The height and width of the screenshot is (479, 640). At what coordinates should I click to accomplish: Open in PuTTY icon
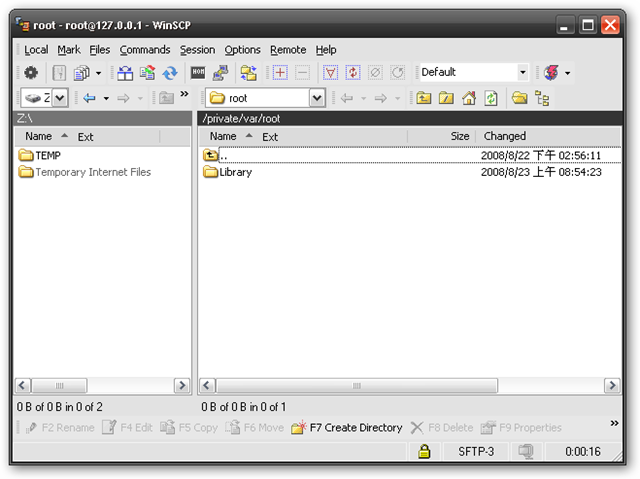[220, 73]
